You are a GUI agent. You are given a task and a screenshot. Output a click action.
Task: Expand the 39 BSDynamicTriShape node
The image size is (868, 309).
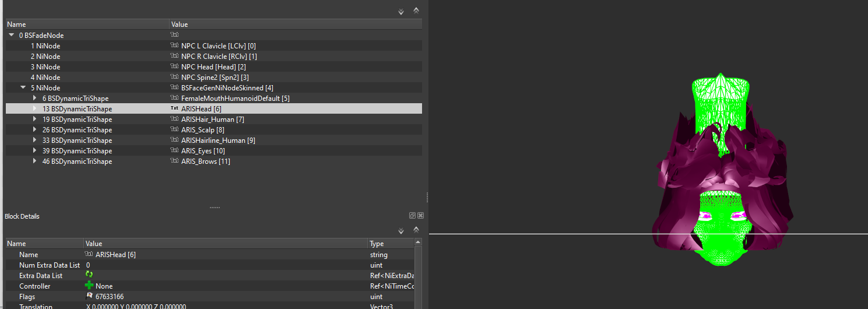coord(35,150)
